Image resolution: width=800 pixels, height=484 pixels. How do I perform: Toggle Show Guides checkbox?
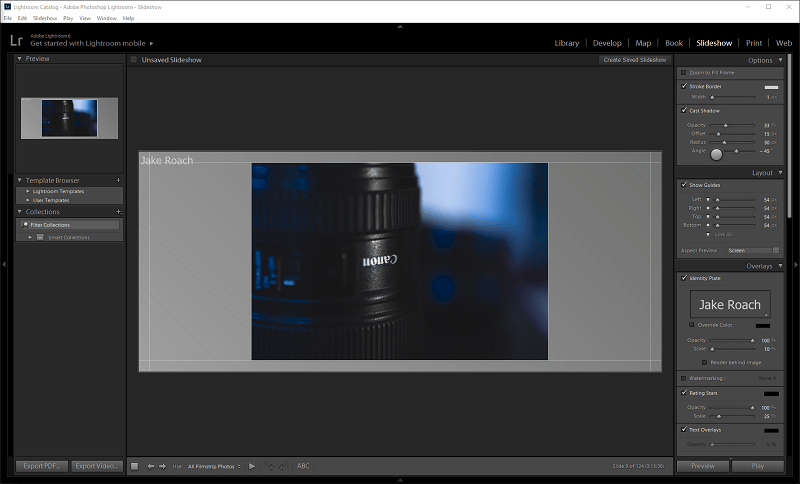tap(684, 185)
